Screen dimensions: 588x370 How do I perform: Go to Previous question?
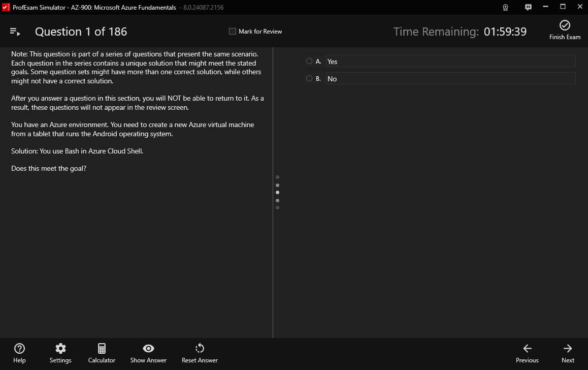tap(527, 354)
